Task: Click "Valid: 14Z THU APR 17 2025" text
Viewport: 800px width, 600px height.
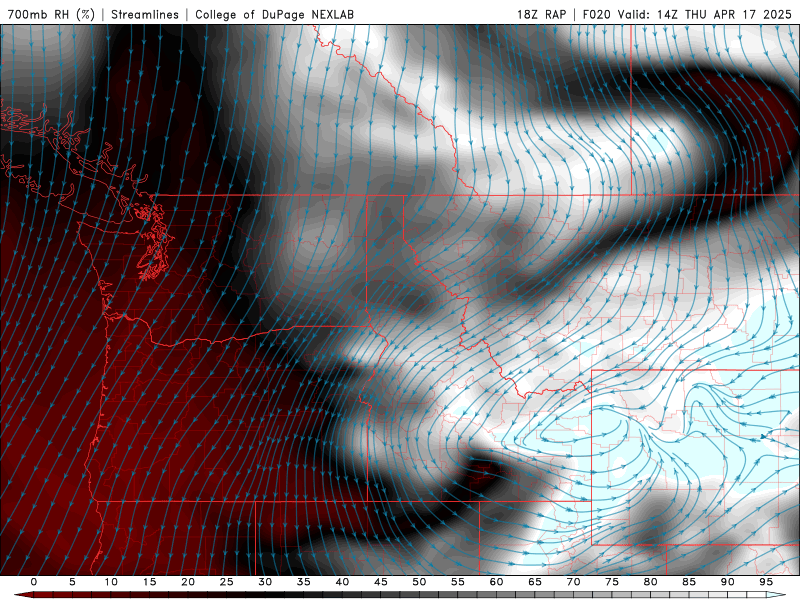Action: 705,14
